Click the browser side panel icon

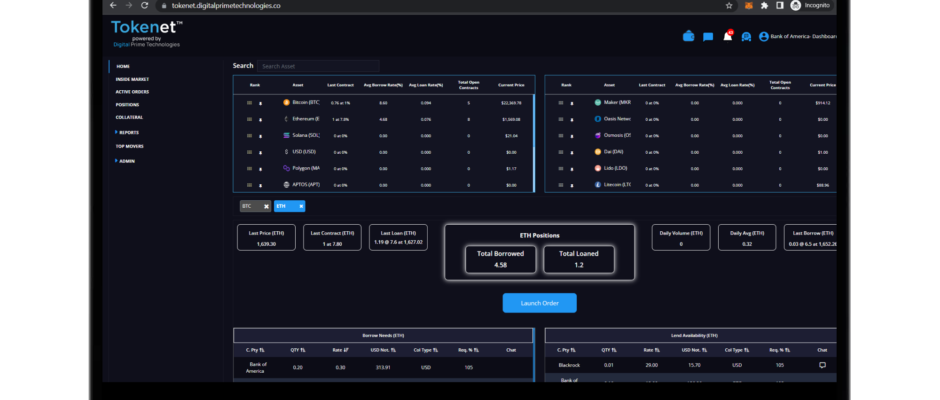(x=779, y=5)
